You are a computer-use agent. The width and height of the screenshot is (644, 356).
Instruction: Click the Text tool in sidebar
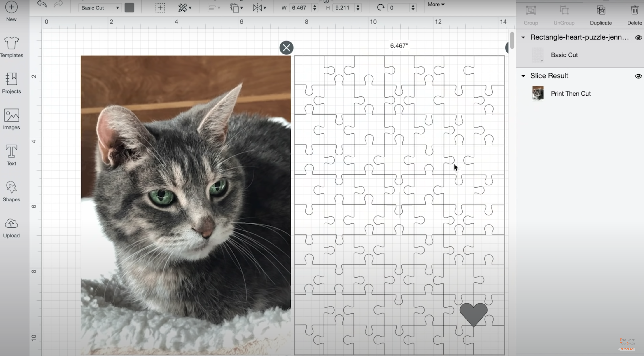pyautogui.click(x=11, y=156)
